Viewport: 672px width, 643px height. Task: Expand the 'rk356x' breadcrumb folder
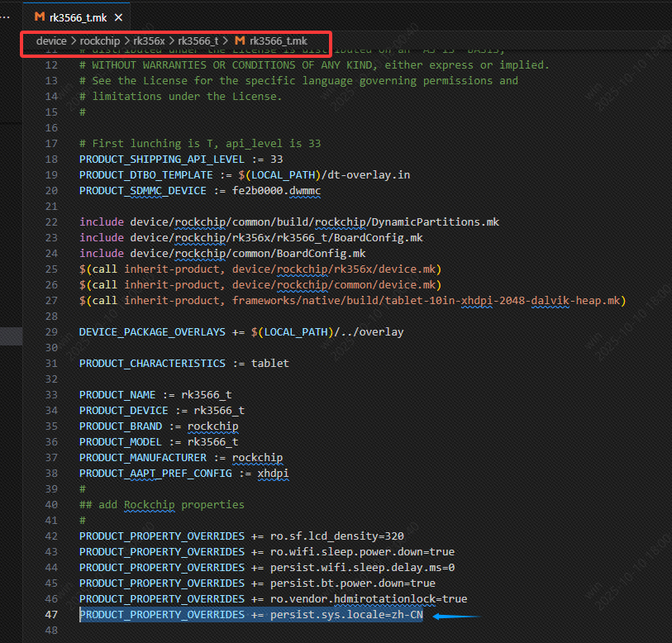[x=149, y=40]
